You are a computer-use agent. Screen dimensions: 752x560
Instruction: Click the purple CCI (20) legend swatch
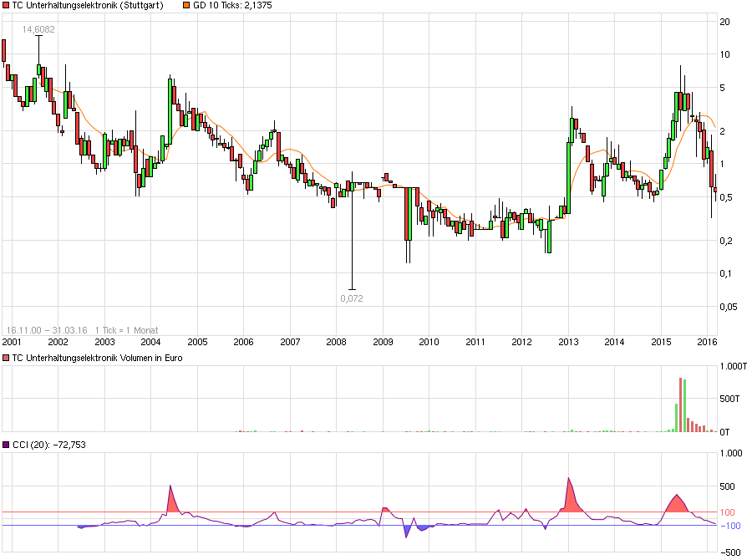click(x=6, y=445)
